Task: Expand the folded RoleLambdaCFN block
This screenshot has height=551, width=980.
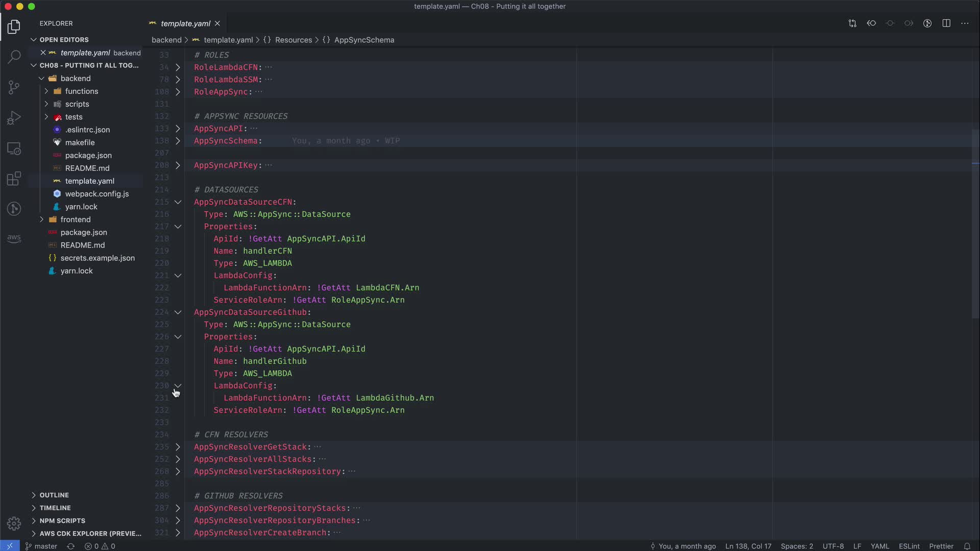Action: click(x=178, y=67)
